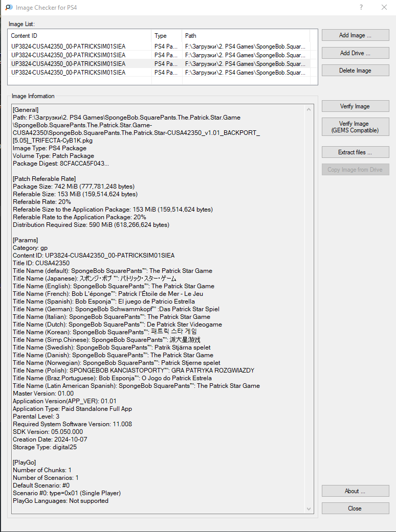The height and width of the screenshot is (532, 396).
Task: Click the Title Name (Korean) line
Action: [x=105, y=332]
